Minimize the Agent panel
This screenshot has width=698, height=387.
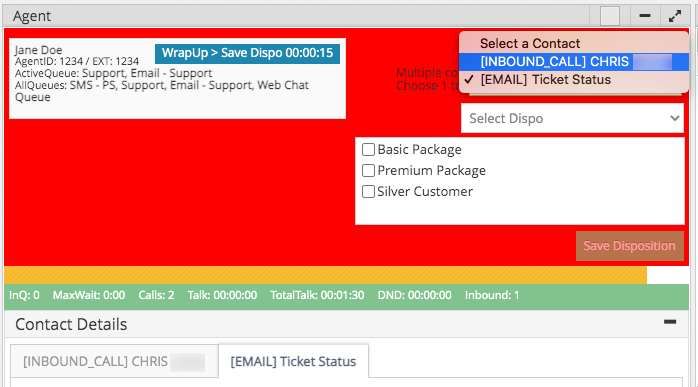click(x=645, y=16)
